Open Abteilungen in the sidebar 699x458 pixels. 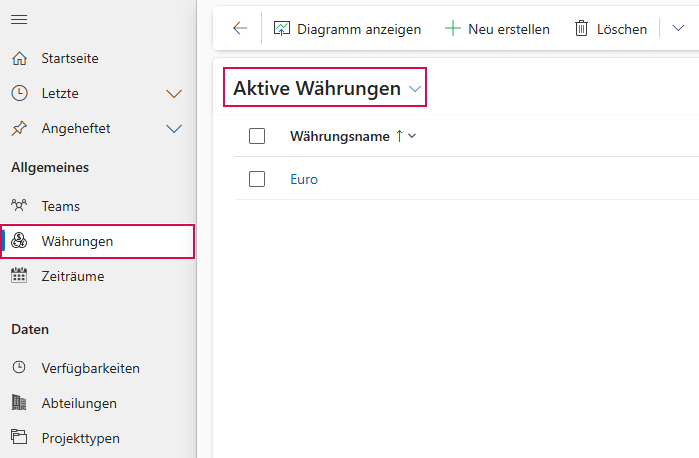point(98,403)
